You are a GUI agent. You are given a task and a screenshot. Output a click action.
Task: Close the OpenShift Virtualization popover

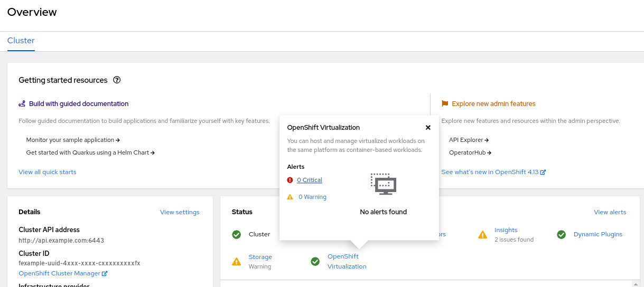click(x=428, y=128)
